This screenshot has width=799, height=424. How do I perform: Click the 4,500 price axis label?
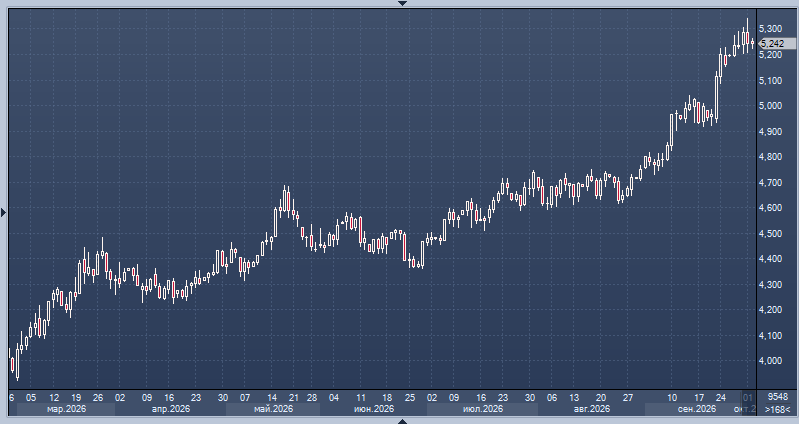click(x=770, y=233)
